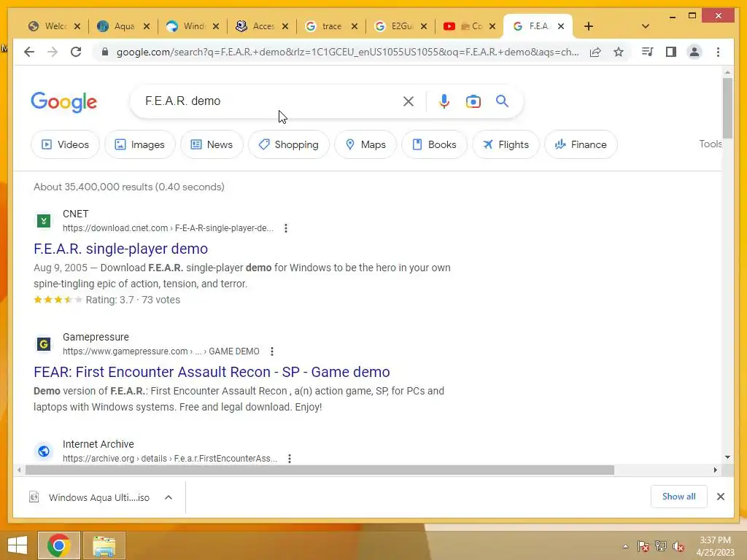This screenshot has height=560, width=747.
Task: Open the Windows Start button
Action: [18, 545]
